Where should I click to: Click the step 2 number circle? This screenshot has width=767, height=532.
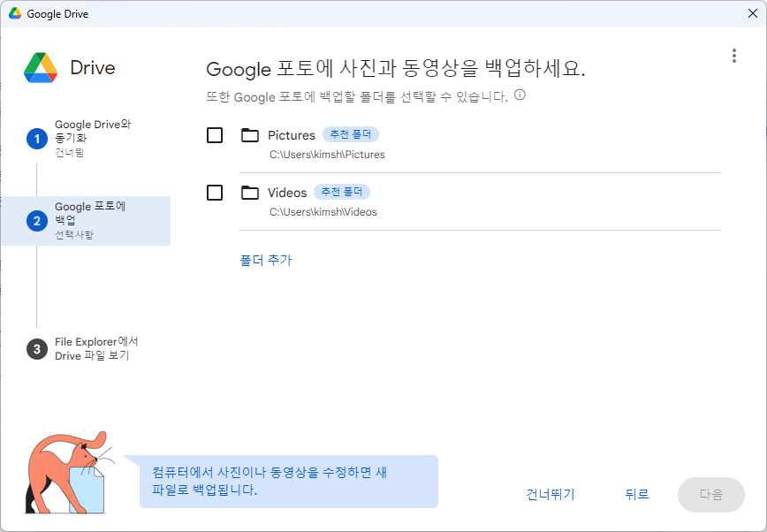coord(36,221)
